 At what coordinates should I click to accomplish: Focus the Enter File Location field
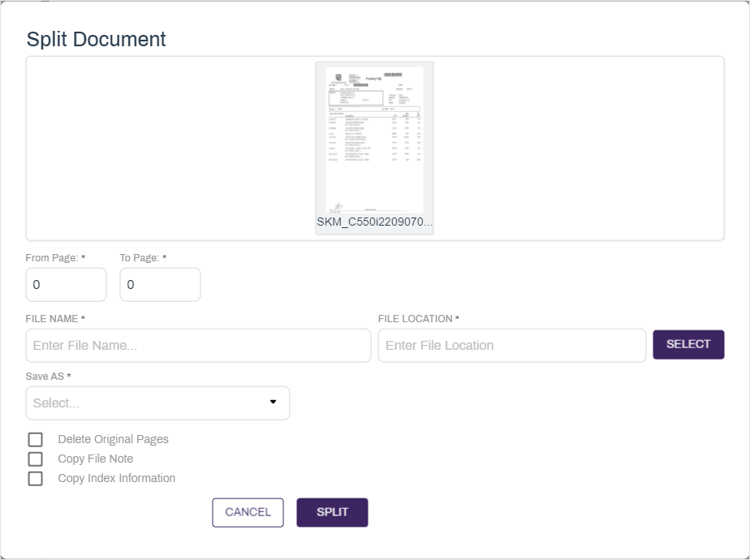tap(512, 345)
